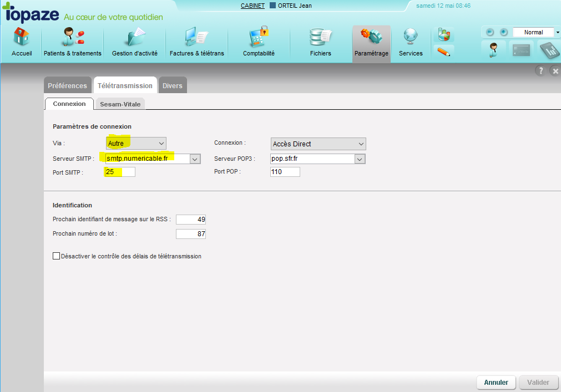This screenshot has width=561, height=392.
Task: Click the CABINET link in header
Action: click(252, 6)
